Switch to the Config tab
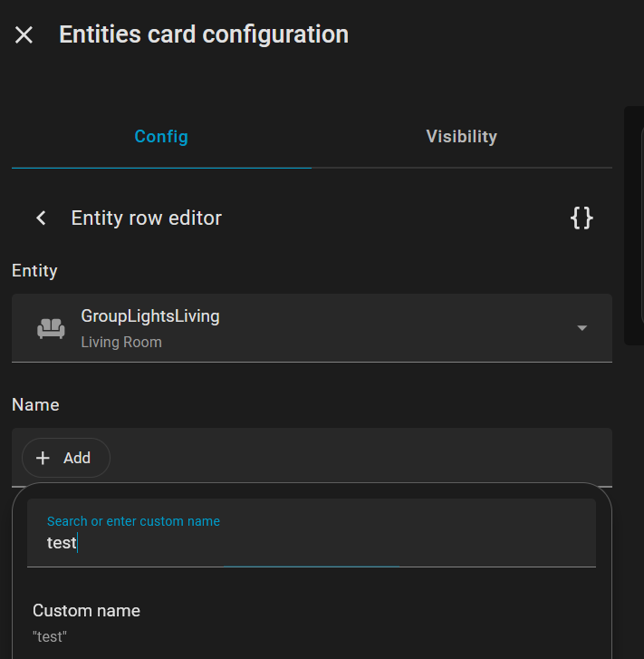The height and width of the screenshot is (659, 644). coord(161,137)
